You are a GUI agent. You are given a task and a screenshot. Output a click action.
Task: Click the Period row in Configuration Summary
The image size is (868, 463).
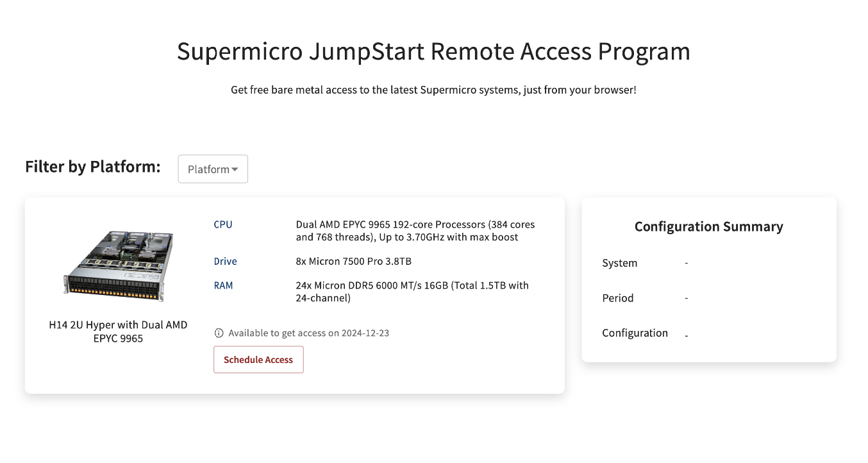[618, 298]
